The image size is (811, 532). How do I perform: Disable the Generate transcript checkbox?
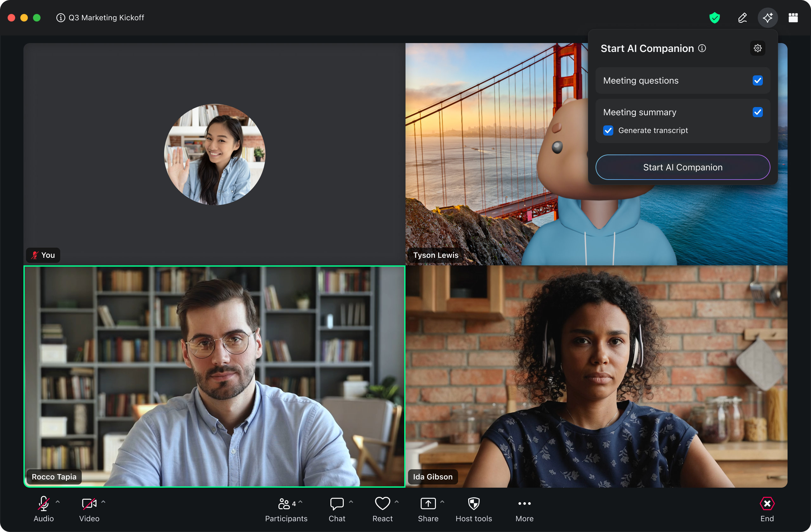click(608, 130)
